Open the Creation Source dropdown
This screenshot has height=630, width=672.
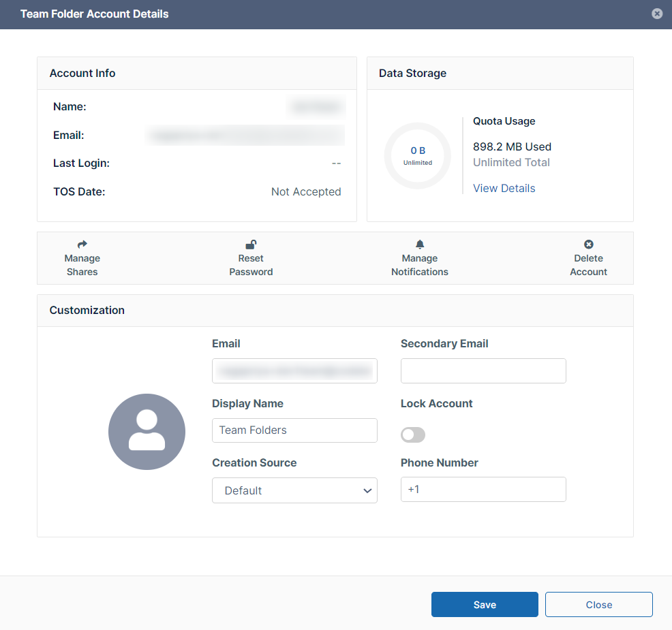point(294,490)
